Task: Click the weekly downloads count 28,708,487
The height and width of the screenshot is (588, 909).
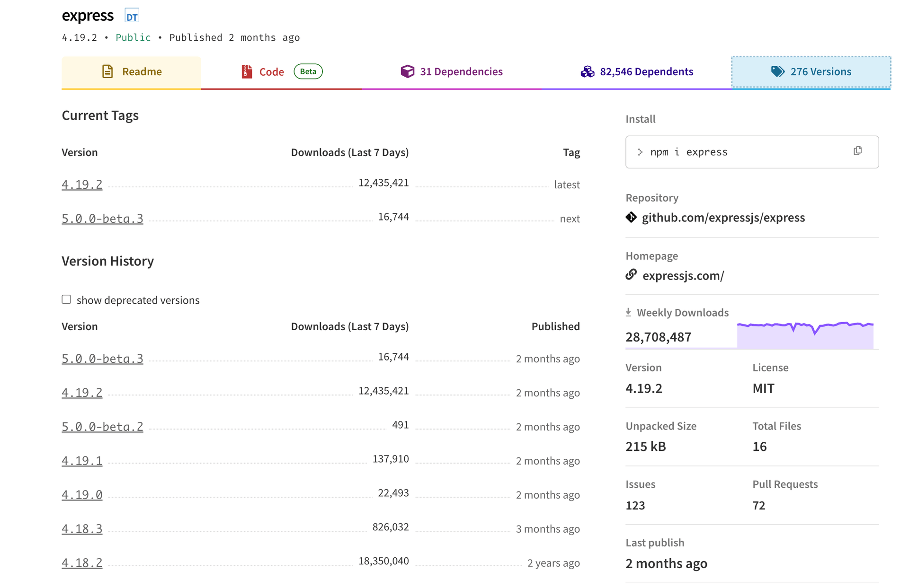Action: tap(658, 337)
